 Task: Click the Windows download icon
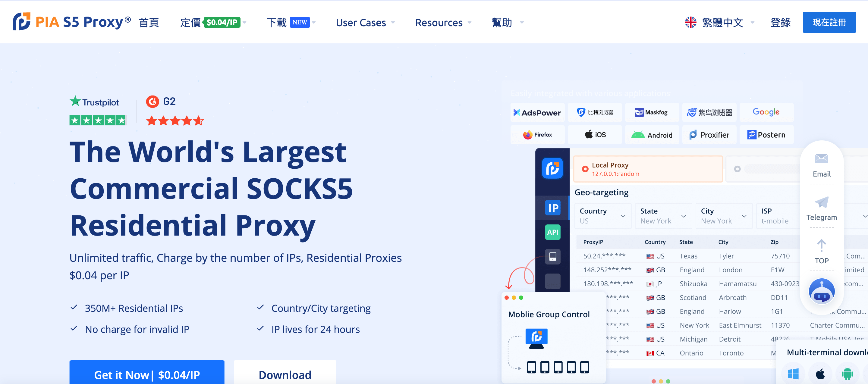click(x=793, y=374)
